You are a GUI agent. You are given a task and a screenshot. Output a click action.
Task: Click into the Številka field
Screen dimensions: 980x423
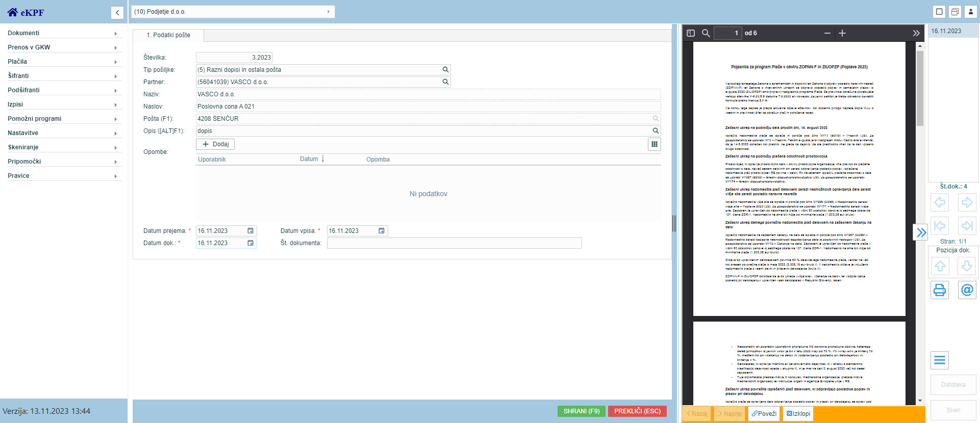coord(234,58)
